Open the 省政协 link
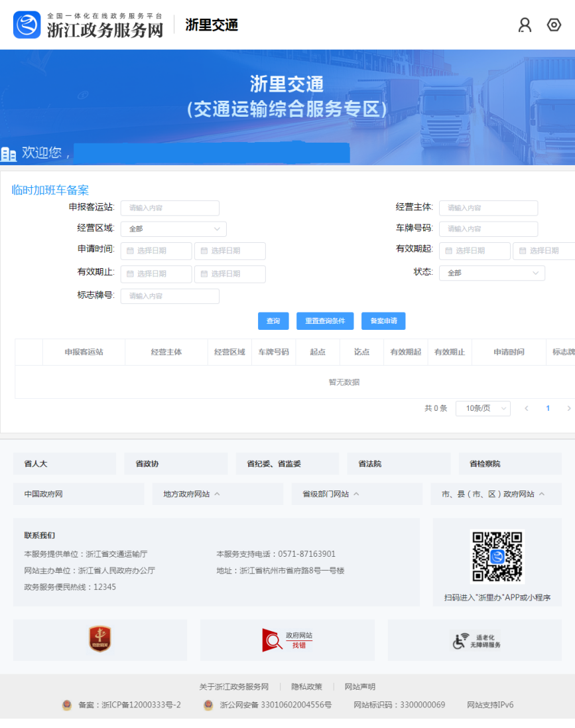The height and width of the screenshot is (728, 575). point(176,463)
